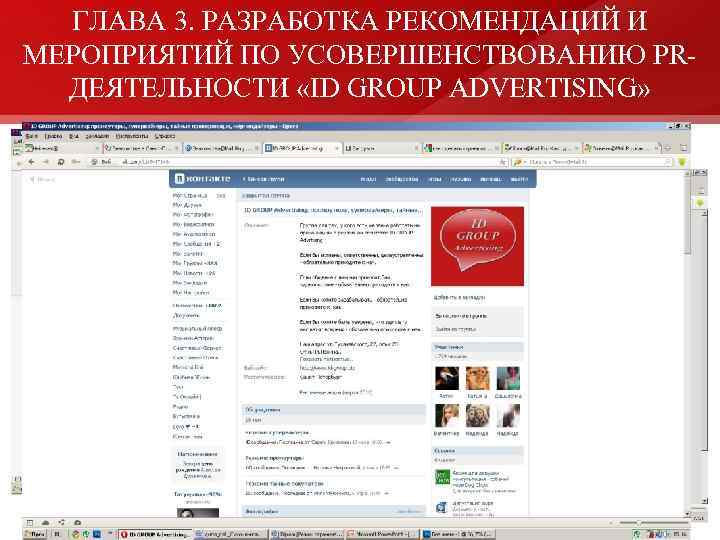This screenshot has height=540, width=720.
Task: Click the Добавить в закладки link under avatar
Action: 459,298
